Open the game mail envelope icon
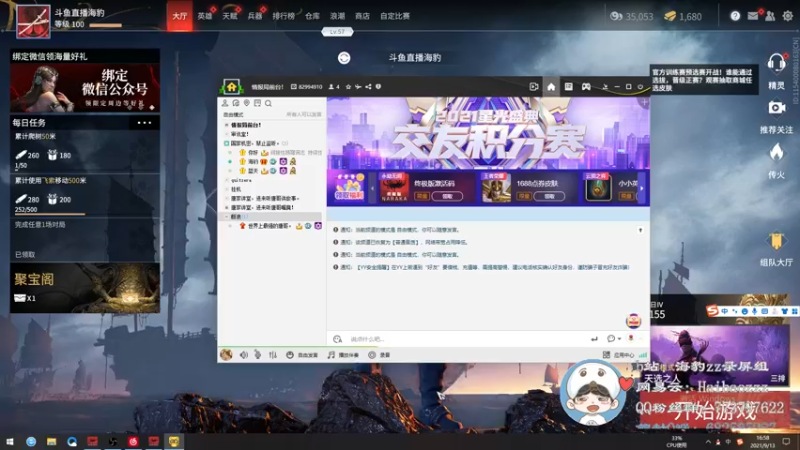Screen dimensions: 800x450 point(753,16)
